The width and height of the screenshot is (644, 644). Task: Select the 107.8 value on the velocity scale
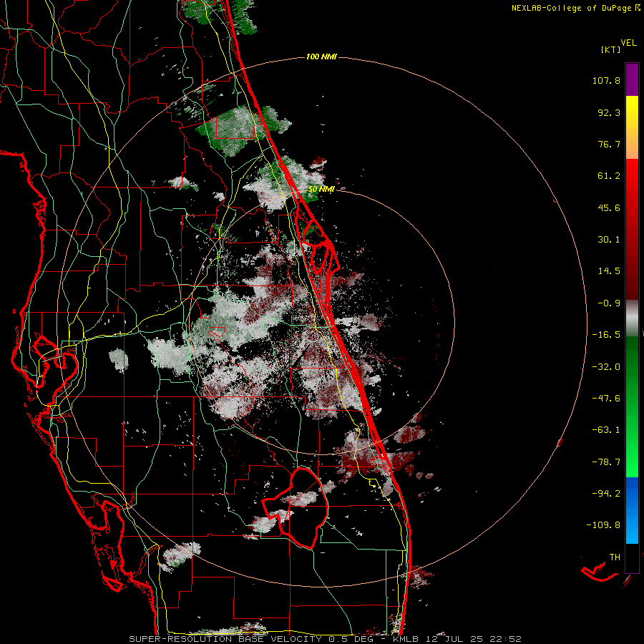click(606, 80)
